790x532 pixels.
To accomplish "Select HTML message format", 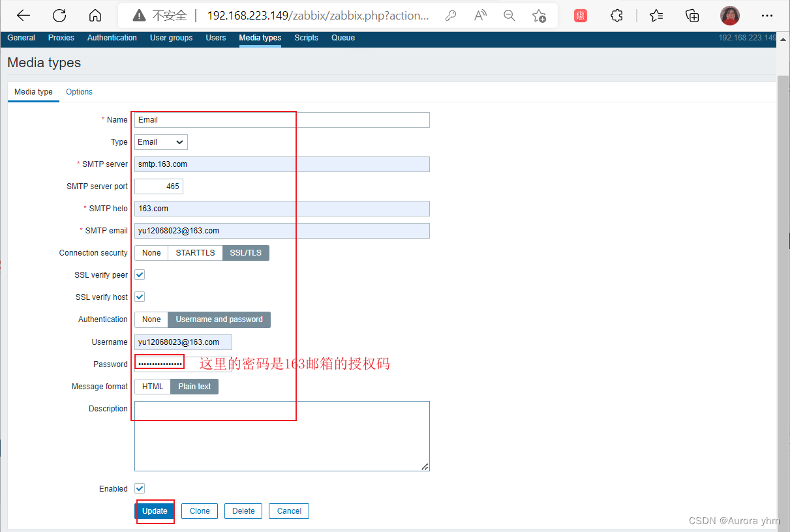I will pyautogui.click(x=153, y=387).
